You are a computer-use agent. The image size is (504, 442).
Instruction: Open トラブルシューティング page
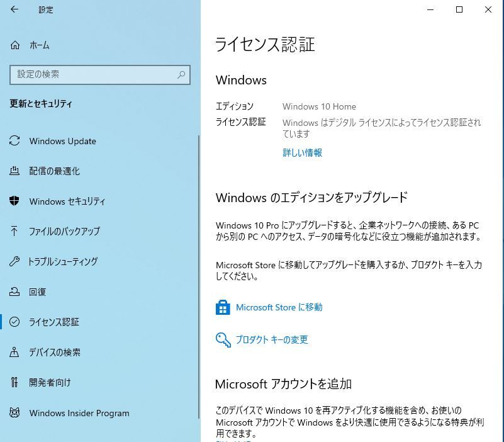click(x=63, y=261)
